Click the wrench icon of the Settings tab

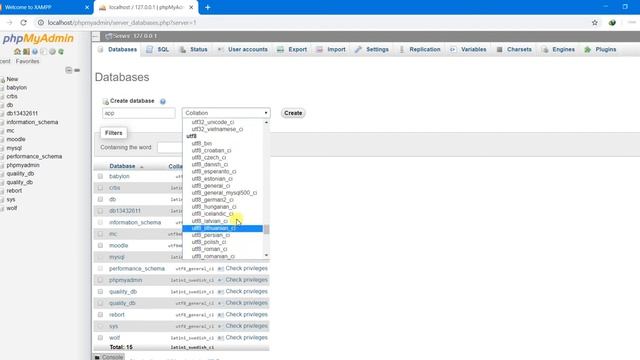tap(358, 49)
